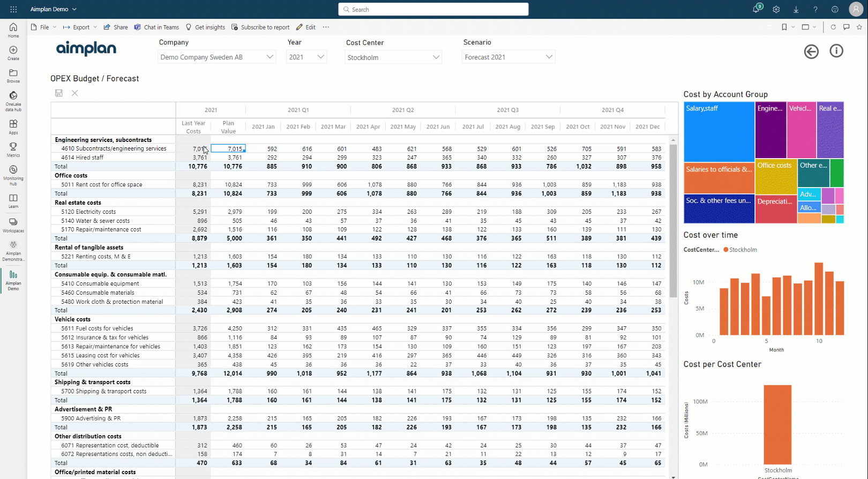Click in the top Search box
This screenshot has height=479, width=868.
click(433, 9)
